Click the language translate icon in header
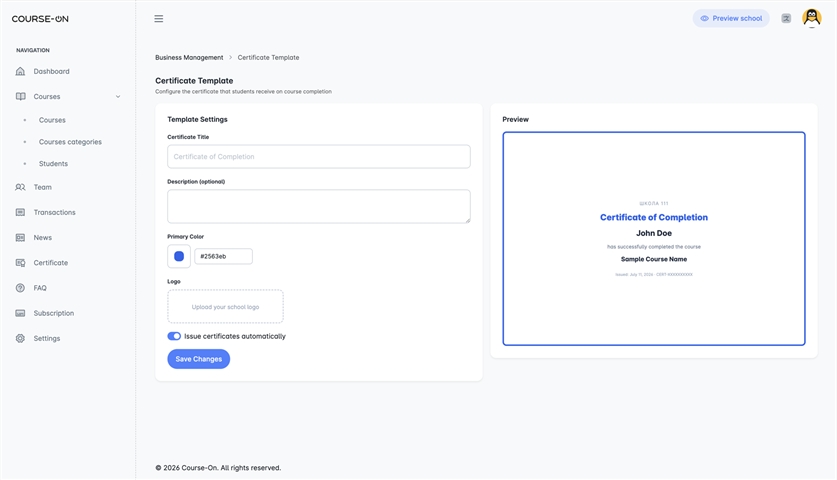Screen dimensions: 837x480 point(786,18)
